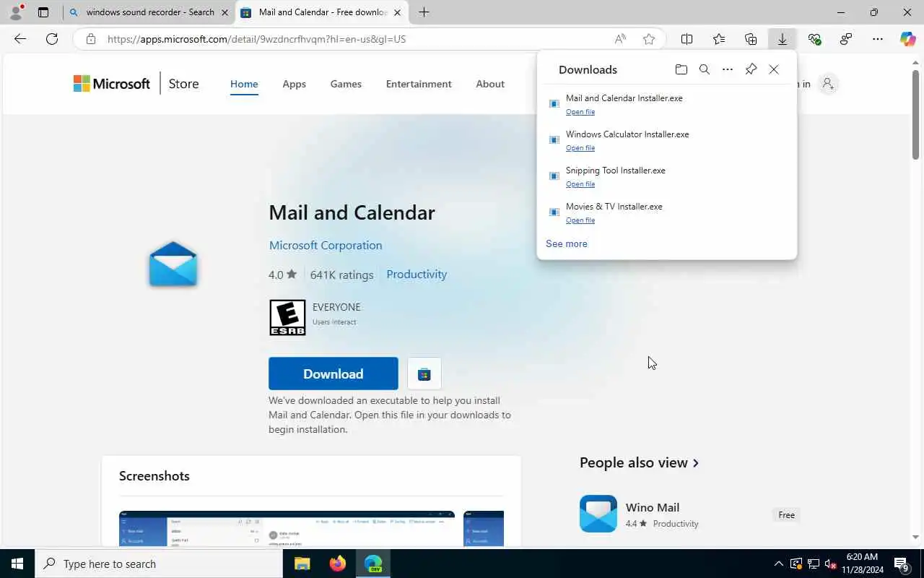This screenshot has height=578, width=924.
Task: Click the taskbar search box
Action: coord(159,564)
